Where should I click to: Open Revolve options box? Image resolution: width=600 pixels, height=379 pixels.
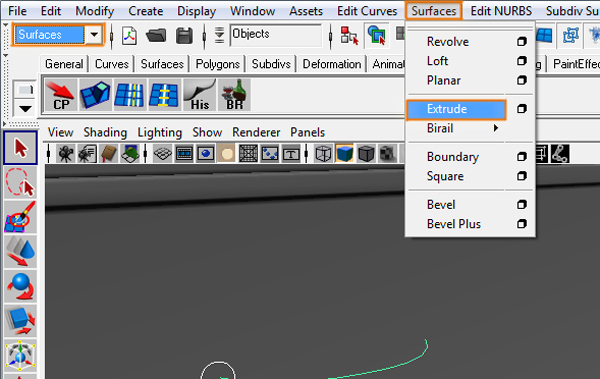click(522, 41)
